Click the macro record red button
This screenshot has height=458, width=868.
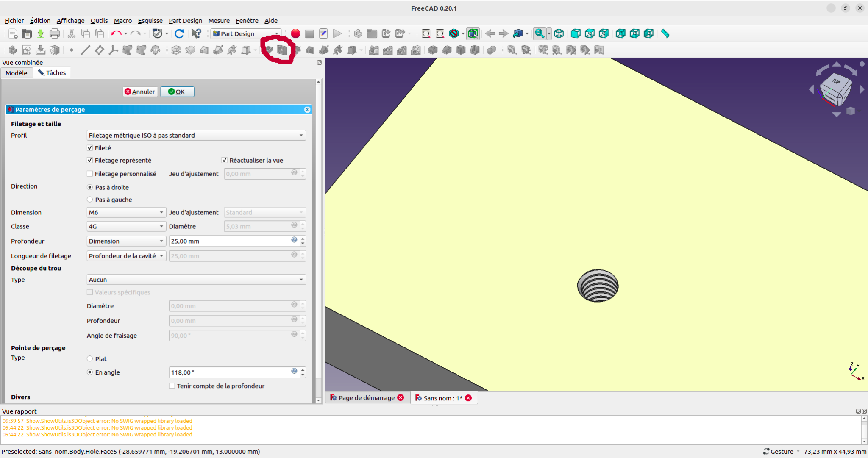click(x=295, y=33)
